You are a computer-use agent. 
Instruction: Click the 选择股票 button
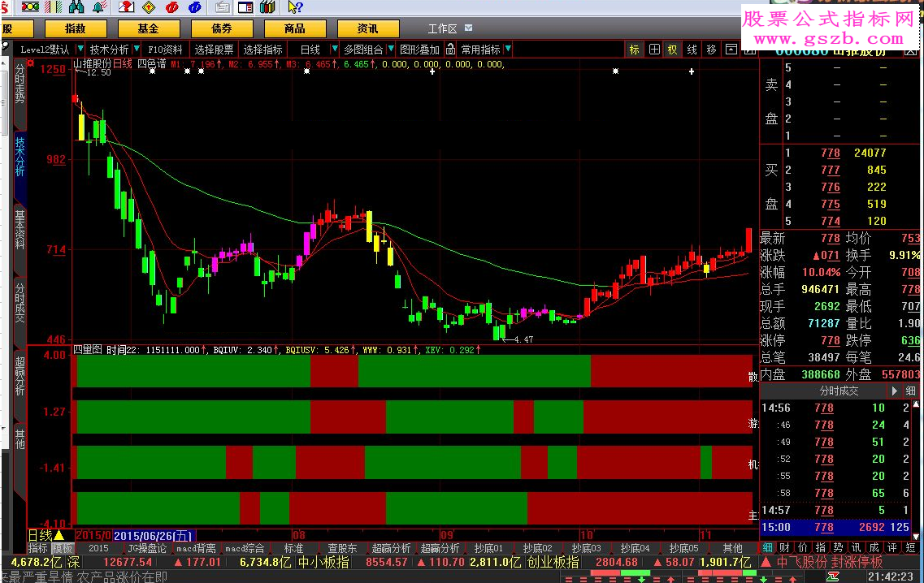click(214, 50)
